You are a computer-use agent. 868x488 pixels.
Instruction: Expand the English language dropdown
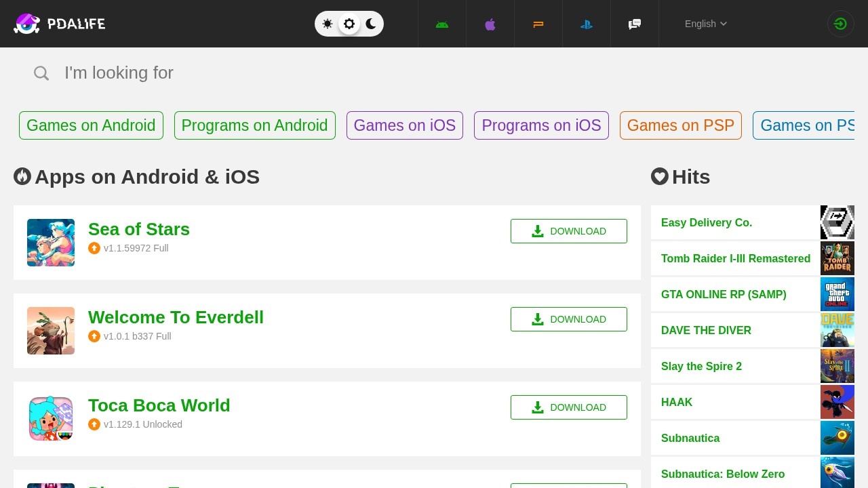(706, 24)
